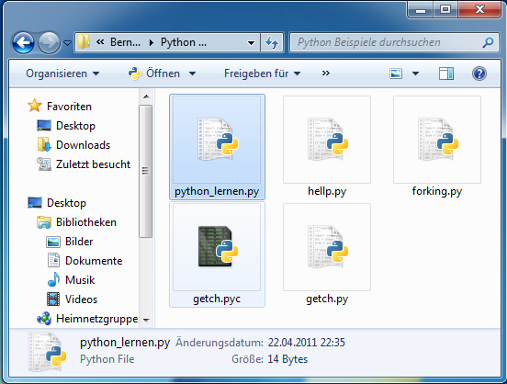Open the Organisieren menu
Viewport: 507px width, 384px height.
(63, 73)
